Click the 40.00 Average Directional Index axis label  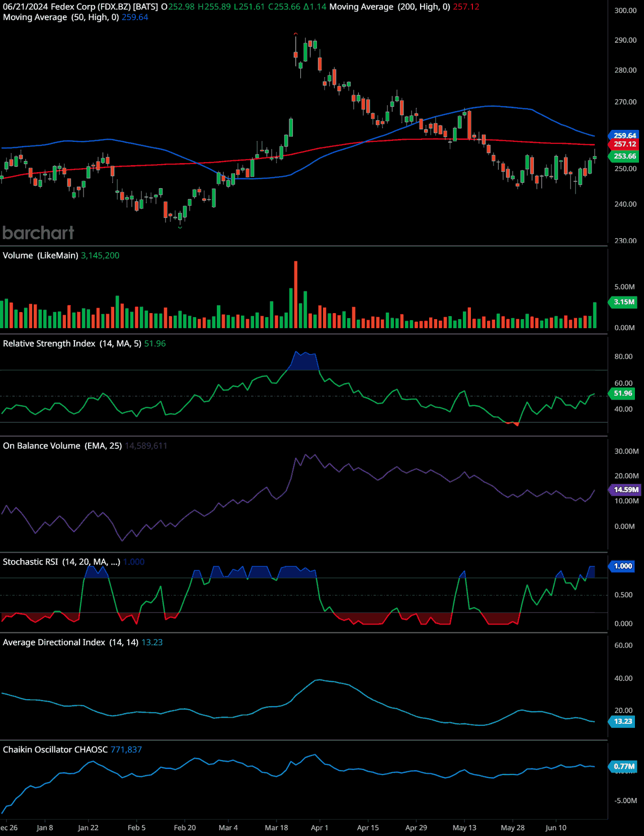pyautogui.click(x=623, y=678)
